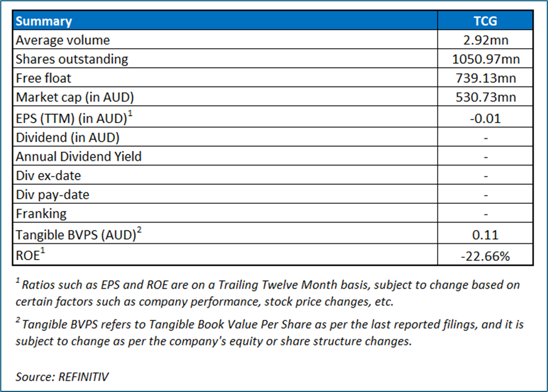Select the Shares outstanding label
Screen dimensions: 548x392
(72, 59)
